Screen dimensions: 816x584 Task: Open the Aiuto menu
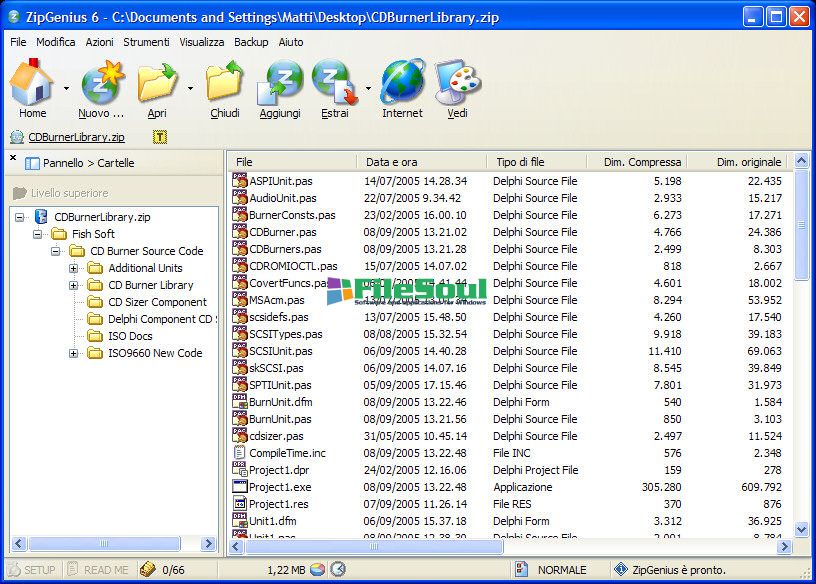[291, 42]
